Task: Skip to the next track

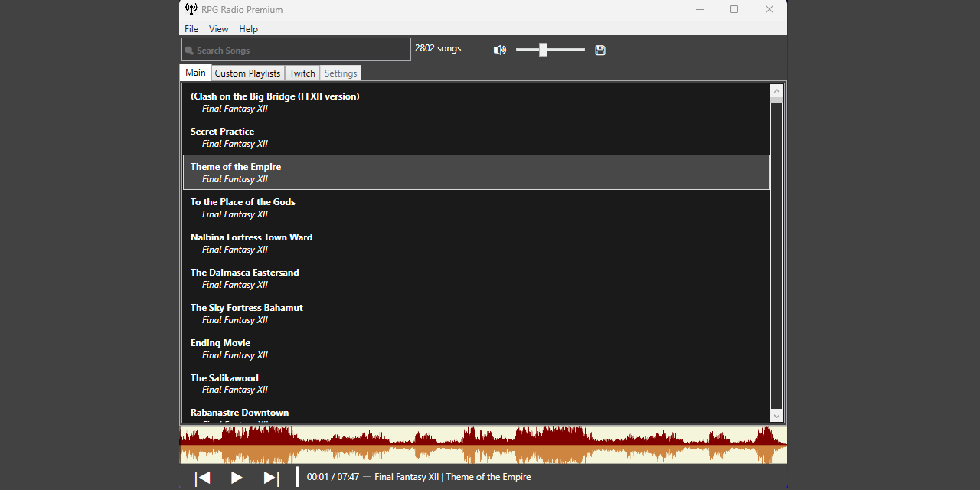Action: coord(270,477)
